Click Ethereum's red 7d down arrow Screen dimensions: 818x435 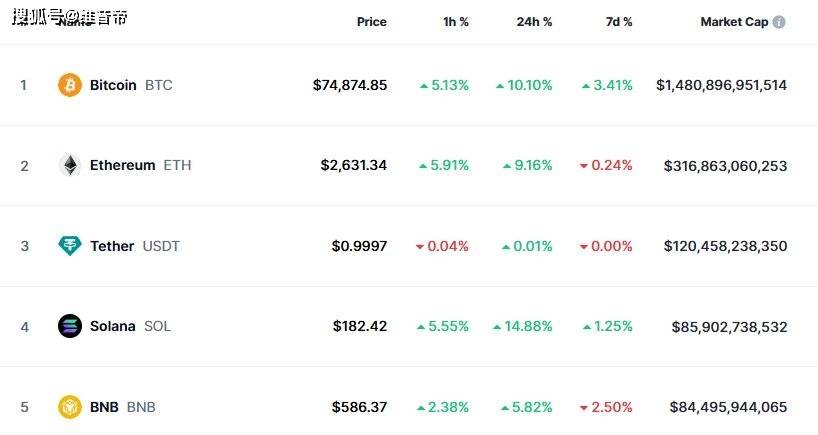[x=584, y=166]
